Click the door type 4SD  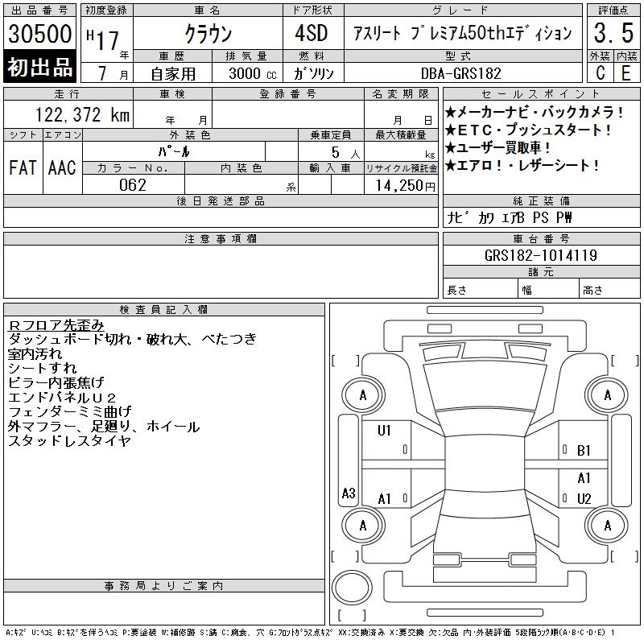click(x=312, y=33)
